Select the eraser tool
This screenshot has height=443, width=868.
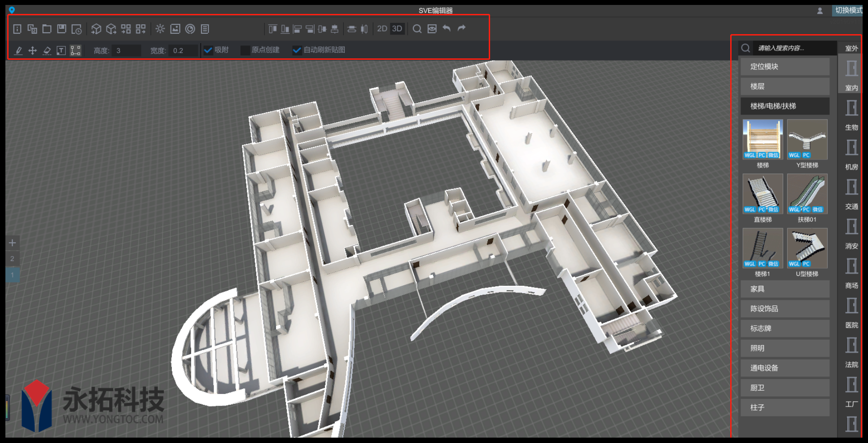point(47,50)
